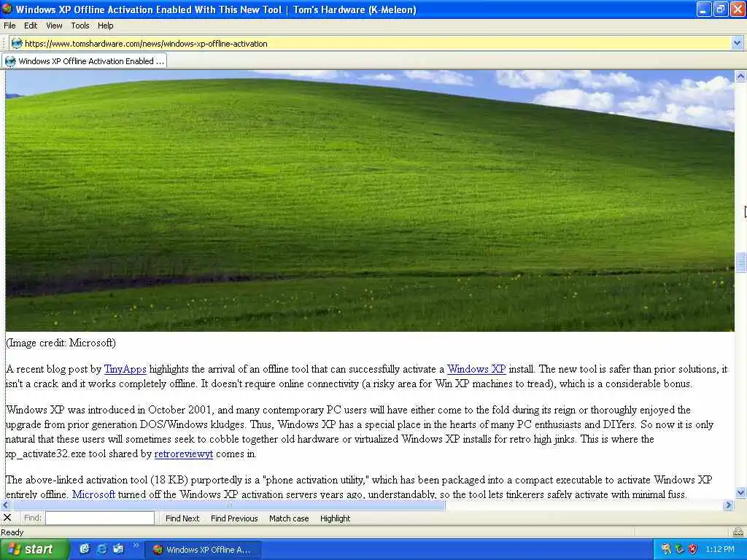Expand the URL bar history dropdown
The width and height of the screenshot is (747, 560).
click(x=737, y=43)
